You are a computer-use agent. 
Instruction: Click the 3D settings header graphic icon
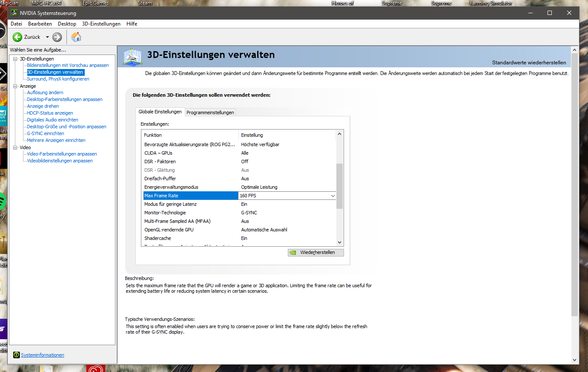coord(132,57)
